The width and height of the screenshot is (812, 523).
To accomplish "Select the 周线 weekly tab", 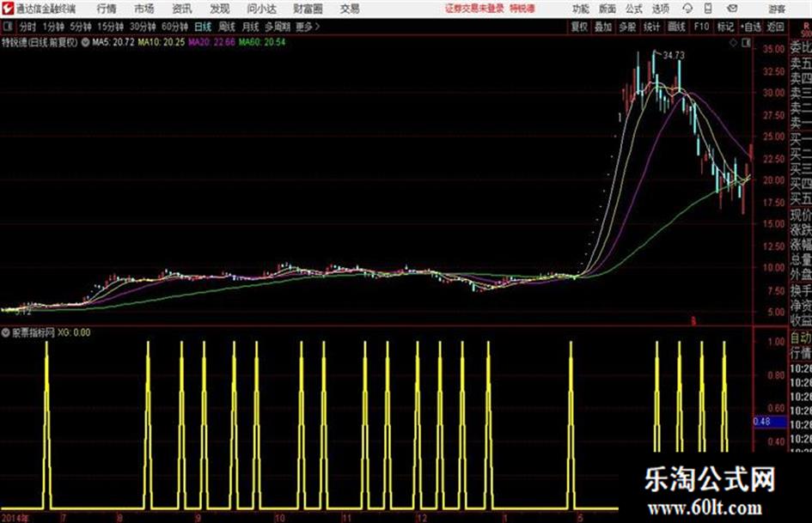I will click(227, 27).
